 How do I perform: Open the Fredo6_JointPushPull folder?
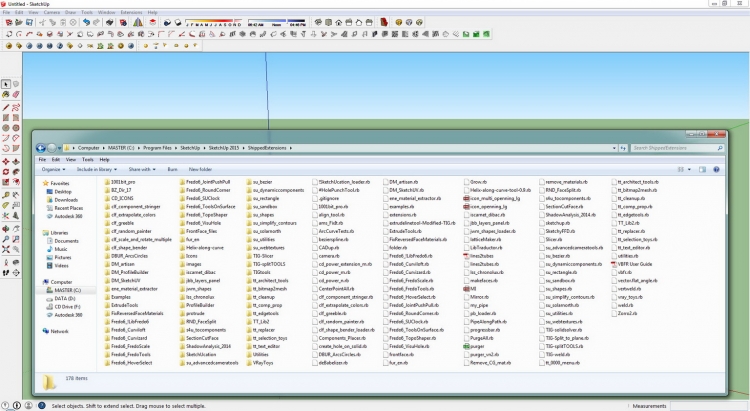(x=206, y=183)
